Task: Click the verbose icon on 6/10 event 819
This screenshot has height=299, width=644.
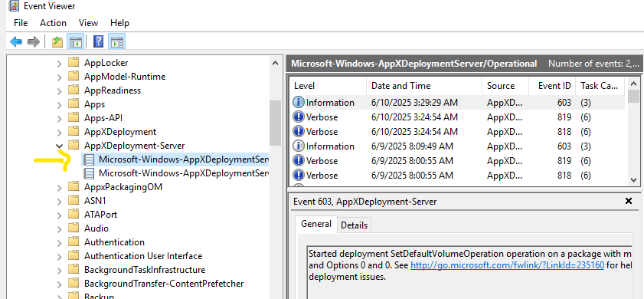Action: (x=299, y=117)
